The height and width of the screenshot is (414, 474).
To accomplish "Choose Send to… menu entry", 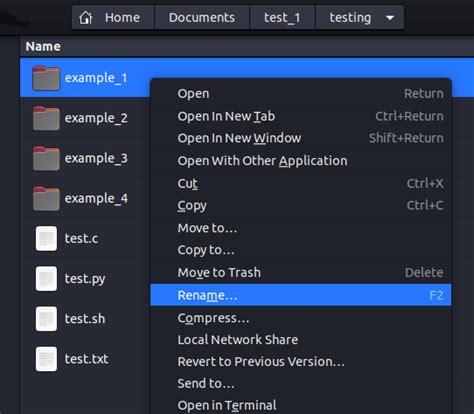I will (301, 384).
